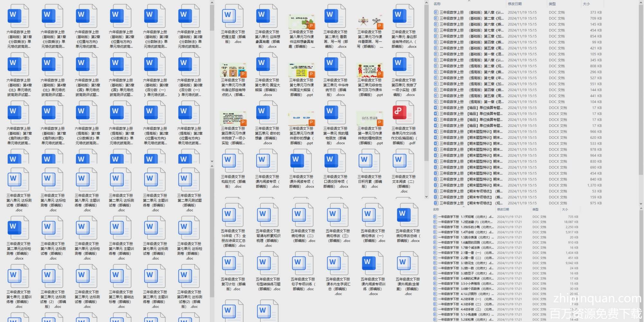Click the 第七单元习作课件 国宝大熊猫 .ppt thumbnail

[x=301, y=70]
